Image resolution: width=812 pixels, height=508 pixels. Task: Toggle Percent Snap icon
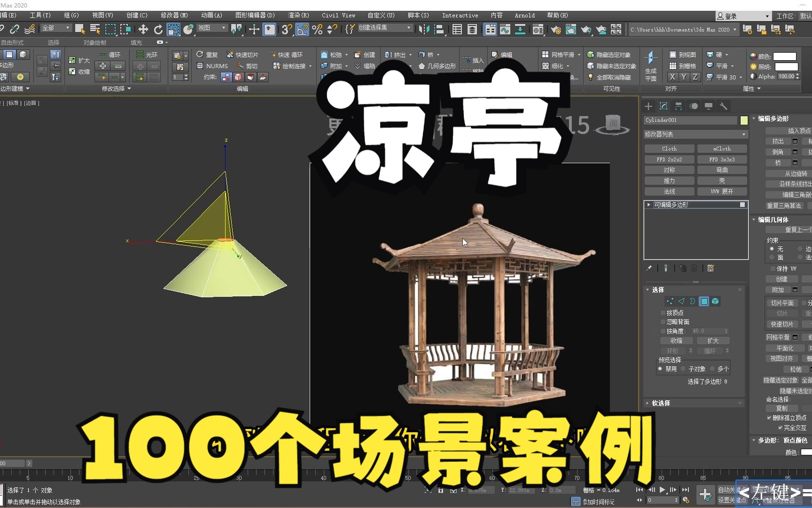317,30
